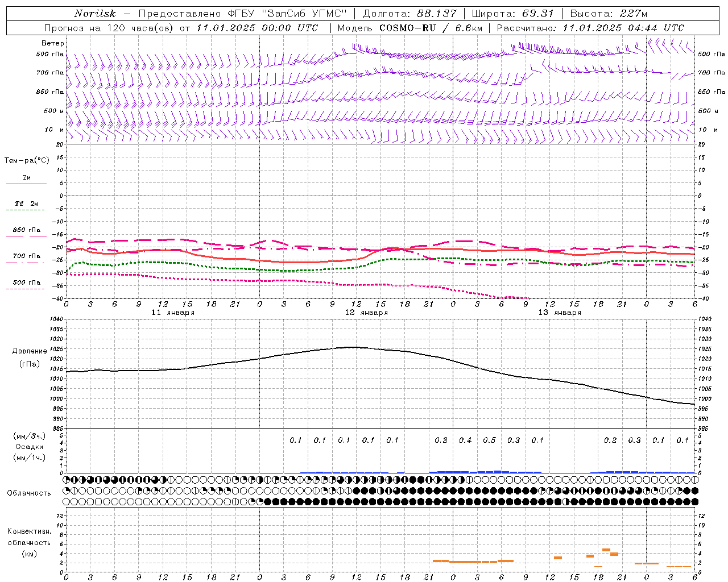728x582 pixels.
Task: Select the Осадки label
Action: tap(29, 447)
